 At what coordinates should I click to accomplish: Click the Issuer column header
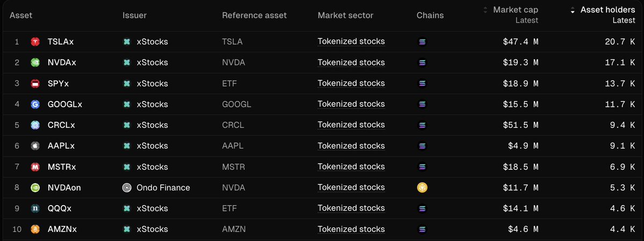pyautogui.click(x=134, y=15)
